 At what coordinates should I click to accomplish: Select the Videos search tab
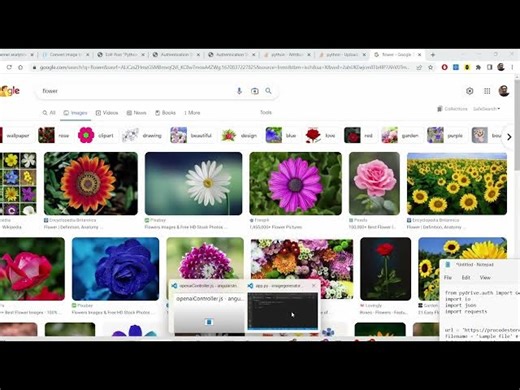tap(107, 113)
